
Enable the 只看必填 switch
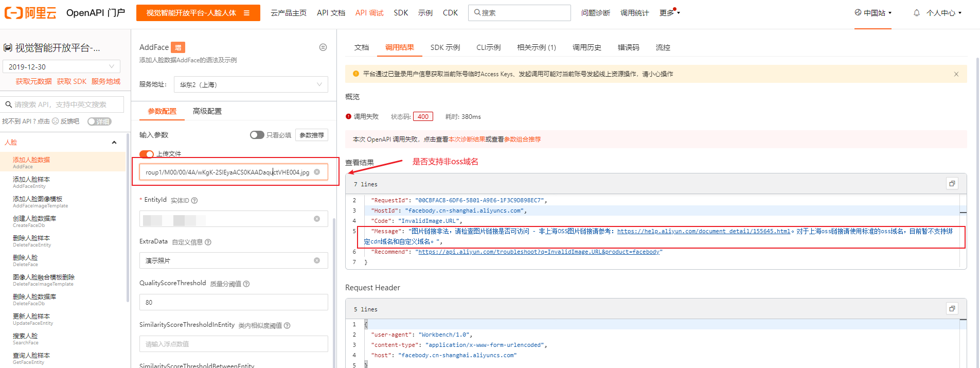pos(257,135)
